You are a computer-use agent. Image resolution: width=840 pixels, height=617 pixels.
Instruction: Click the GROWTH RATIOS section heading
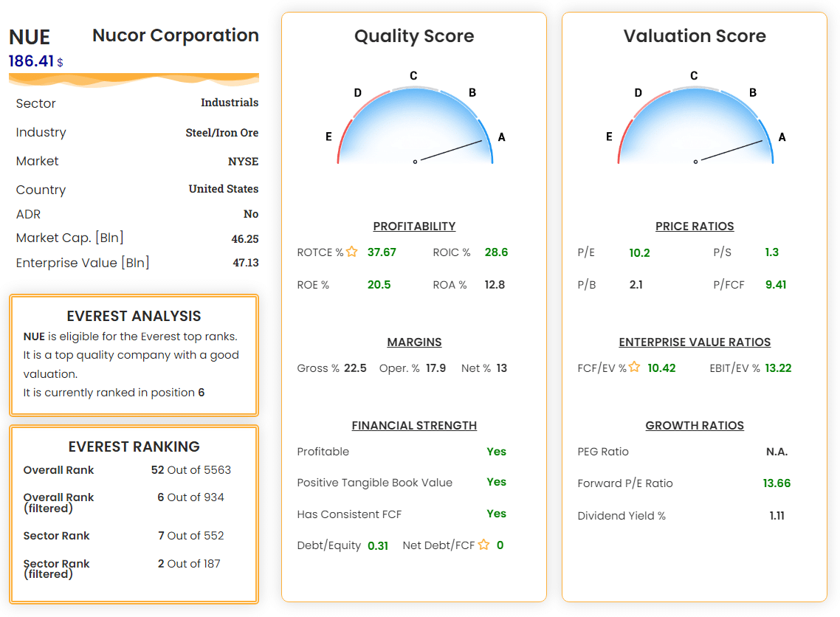(x=695, y=425)
